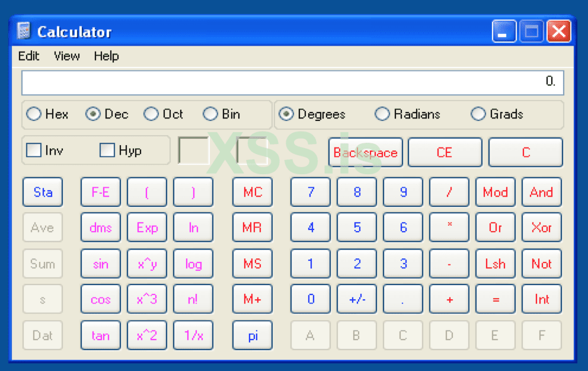Insert pi constant
Image resolution: width=588 pixels, height=371 pixels.
[x=253, y=335]
